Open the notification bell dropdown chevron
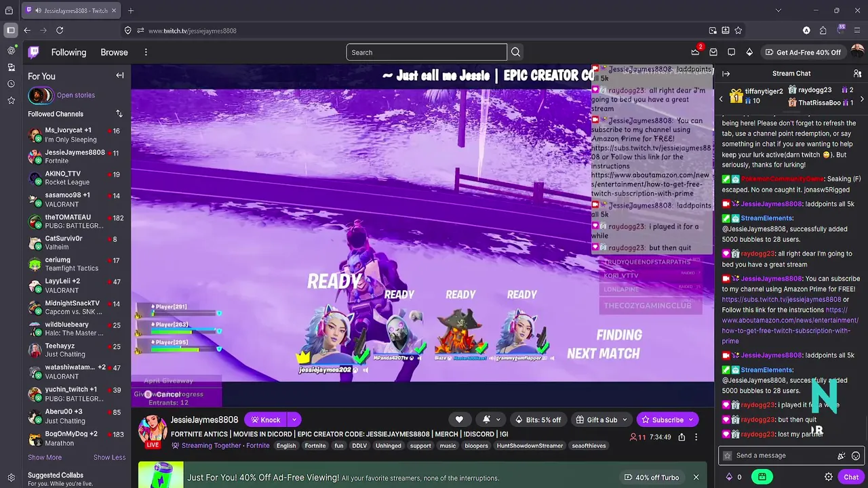Image resolution: width=868 pixels, height=488 pixels. [x=498, y=420]
